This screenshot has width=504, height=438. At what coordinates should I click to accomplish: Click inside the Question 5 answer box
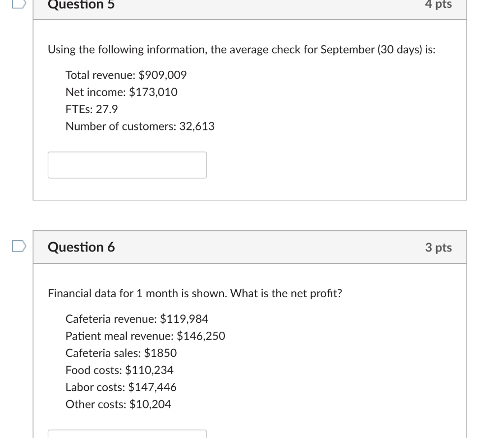click(x=127, y=164)
